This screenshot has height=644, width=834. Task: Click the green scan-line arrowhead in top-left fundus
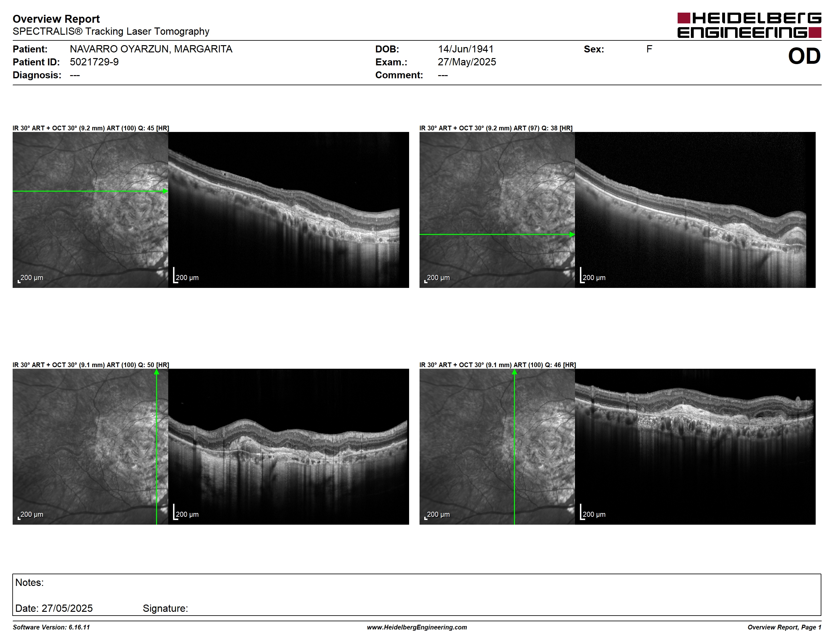165,191
